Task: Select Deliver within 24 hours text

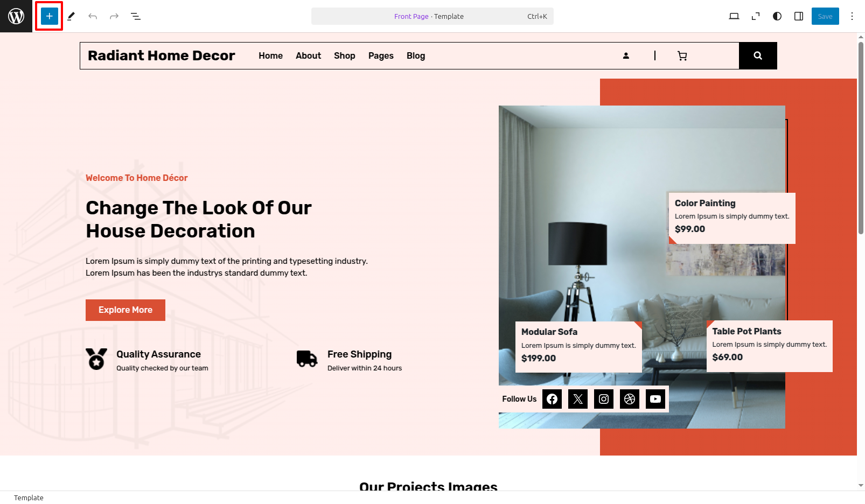Action: pyautogui.click(x=365, y=368)
